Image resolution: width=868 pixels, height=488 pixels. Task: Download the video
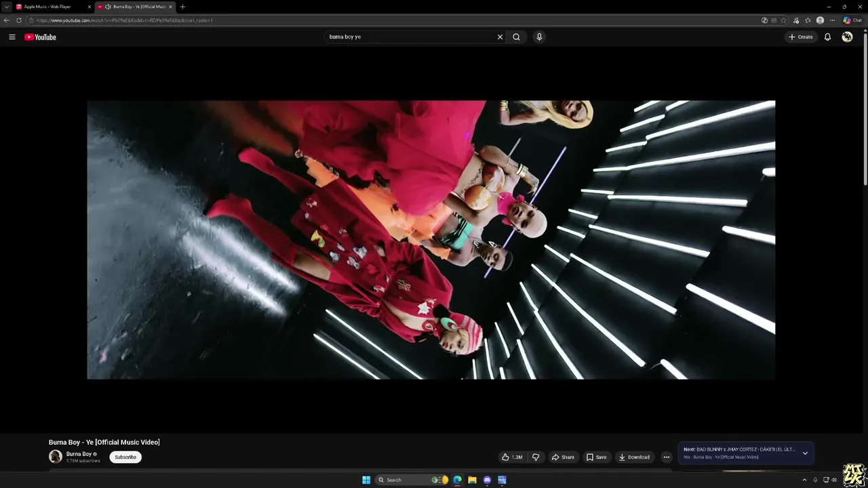(x=635, y=457)
